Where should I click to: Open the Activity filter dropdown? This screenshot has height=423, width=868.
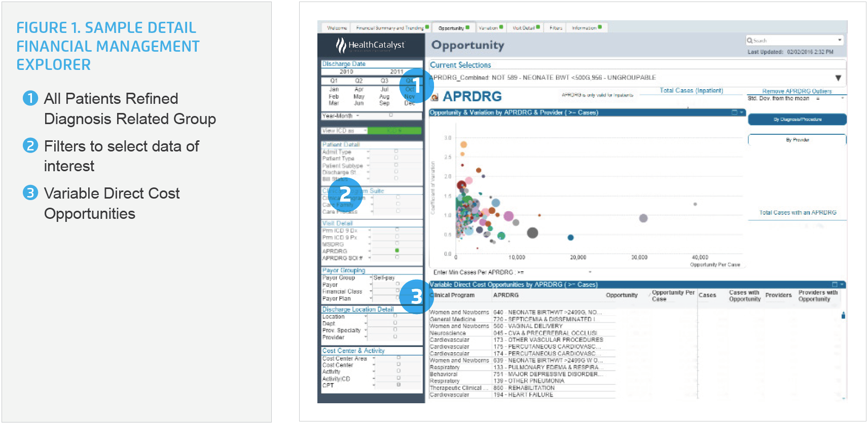374,371
